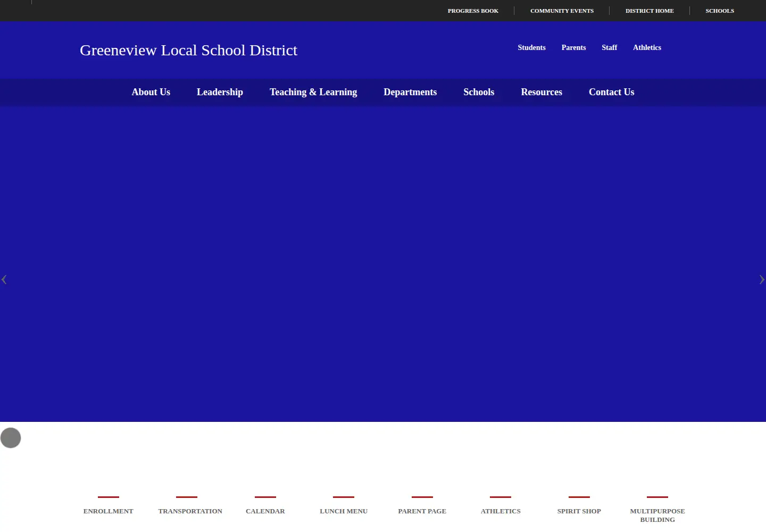The image size is (766, 532).
Task: Open the Resources menu
Action: (542, 92)
